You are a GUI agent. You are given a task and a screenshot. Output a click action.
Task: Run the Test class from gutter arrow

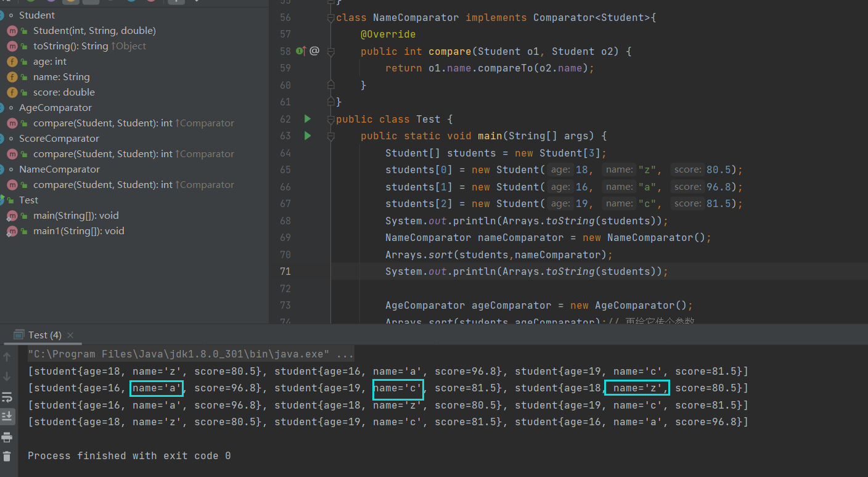(x=308, y=118)
